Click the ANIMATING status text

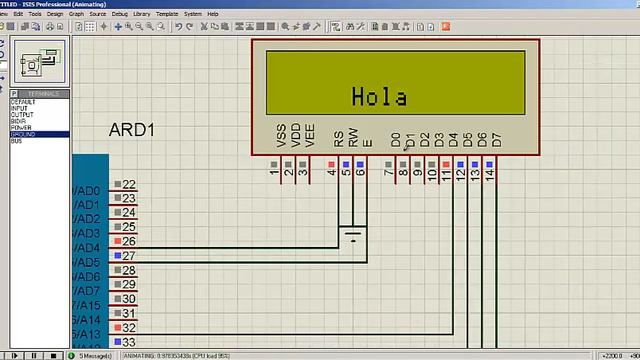(177, 356)
